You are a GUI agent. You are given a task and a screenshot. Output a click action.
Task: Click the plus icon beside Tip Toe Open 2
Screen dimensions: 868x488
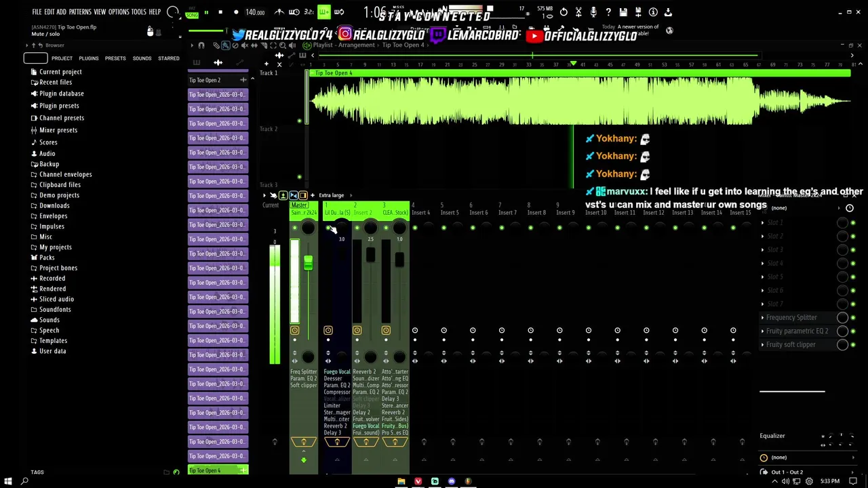(243, 80)
